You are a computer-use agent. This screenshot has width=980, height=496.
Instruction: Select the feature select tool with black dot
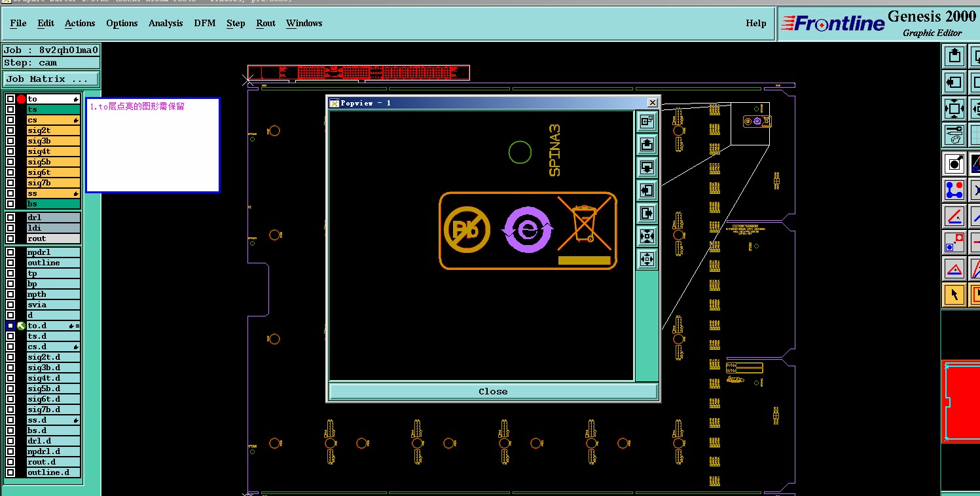pos(954,163)
